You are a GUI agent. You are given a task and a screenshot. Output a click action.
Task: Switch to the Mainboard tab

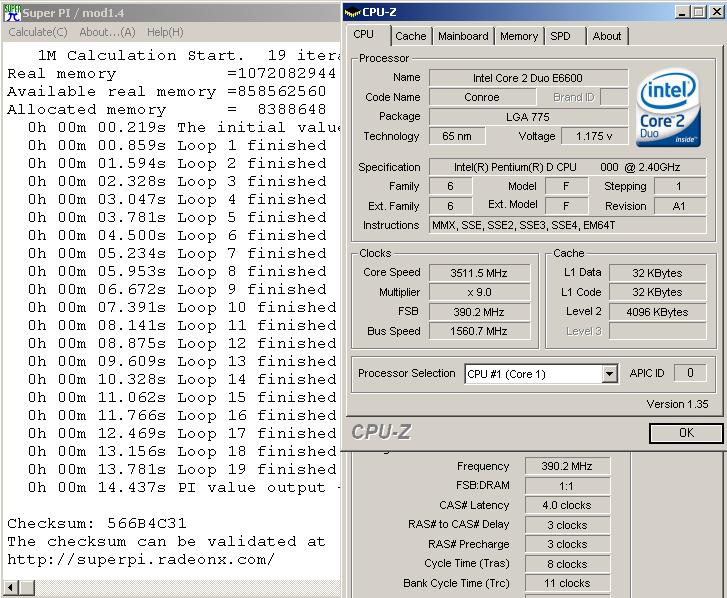(463, 36)
